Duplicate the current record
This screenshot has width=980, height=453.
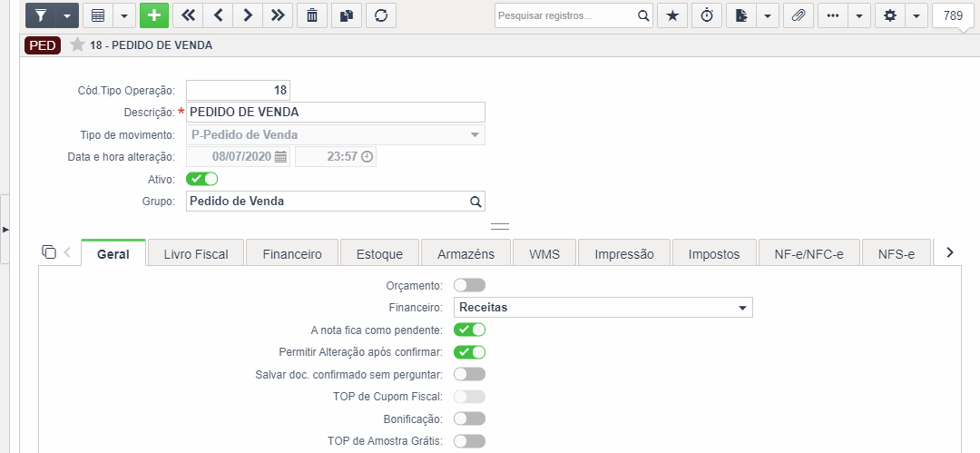coord(347,15)
